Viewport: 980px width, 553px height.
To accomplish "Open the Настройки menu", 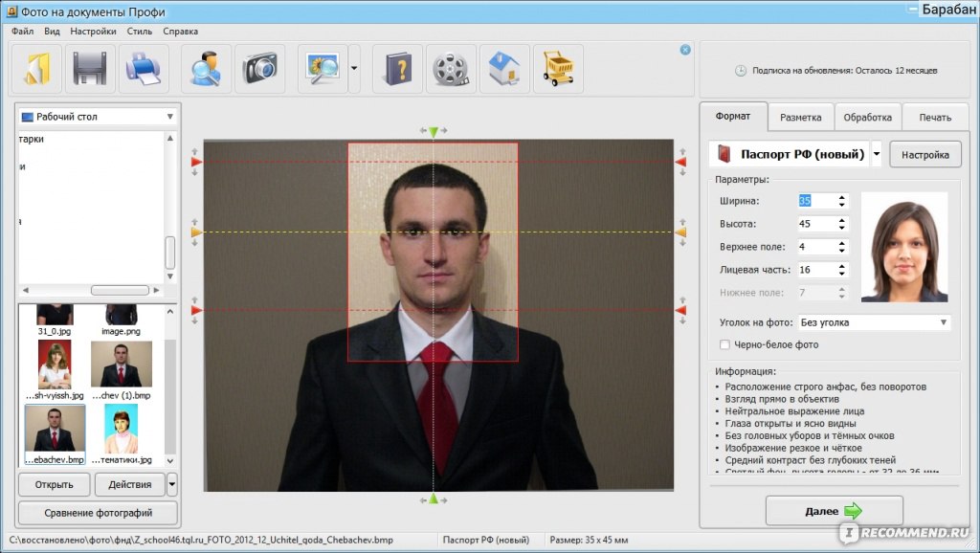I will pyautogui.click(x=93, y=32).
